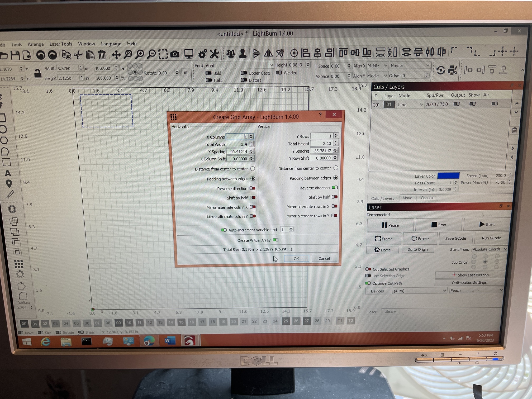Image resolution: width=532 pixels, height=399 pixels.
Task: Open Device Settings with the wrench icon
Action: pyautogui.click(x=215, y=53)
